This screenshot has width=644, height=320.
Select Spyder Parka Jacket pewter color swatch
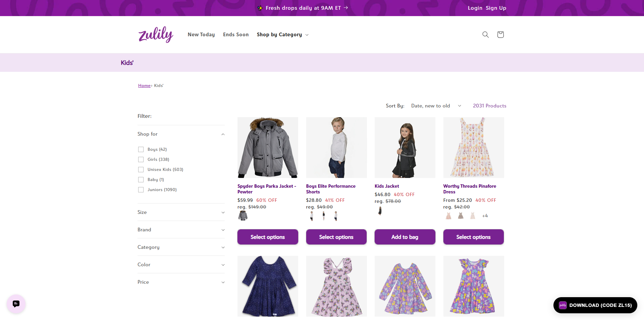[243, 216]
